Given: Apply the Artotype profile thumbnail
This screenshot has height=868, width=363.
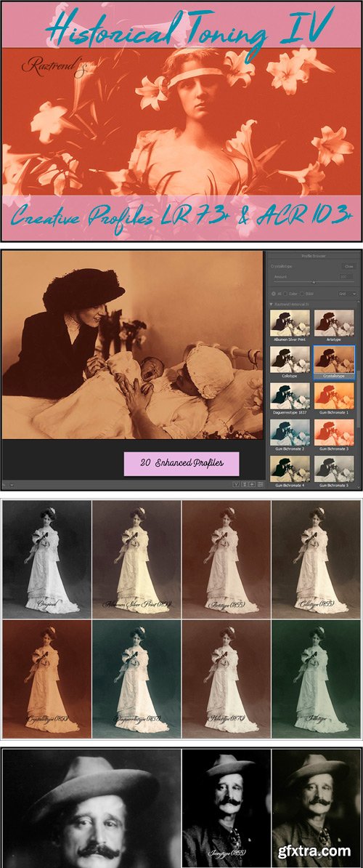Looking at the screenshot, I should (334, 323).
